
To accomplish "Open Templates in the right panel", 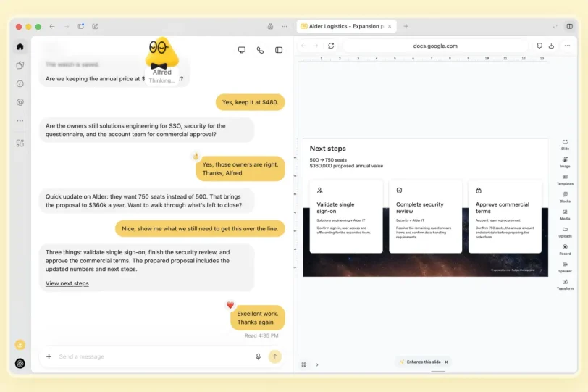I will tap(565, 180).
